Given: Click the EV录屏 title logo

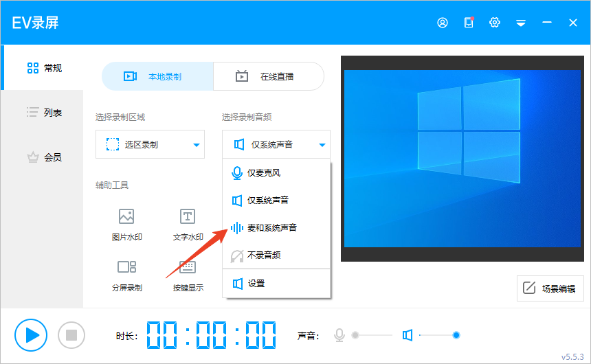Looking at the screenshot, I should [36, 23].
